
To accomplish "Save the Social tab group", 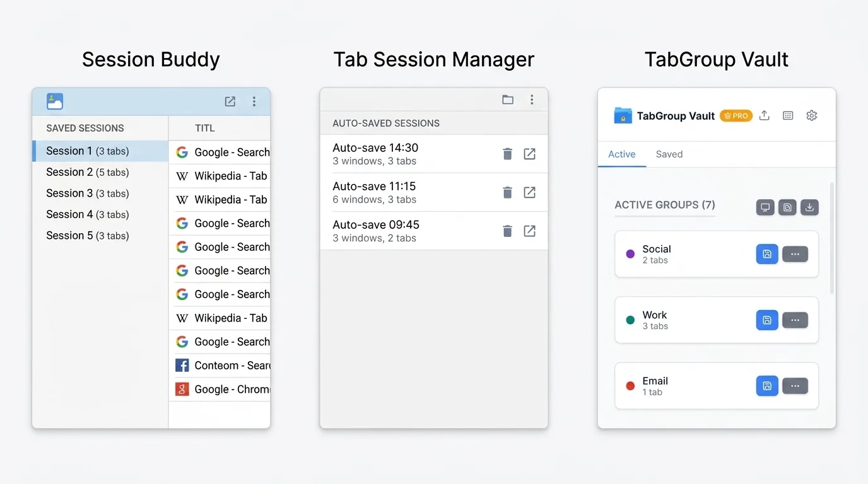I will 767,254.
